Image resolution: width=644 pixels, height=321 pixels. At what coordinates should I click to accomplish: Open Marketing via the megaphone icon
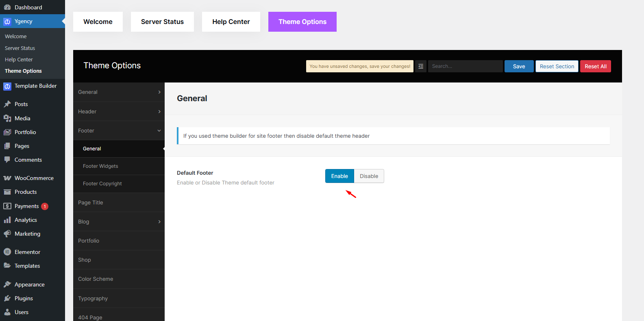(7, 234)
